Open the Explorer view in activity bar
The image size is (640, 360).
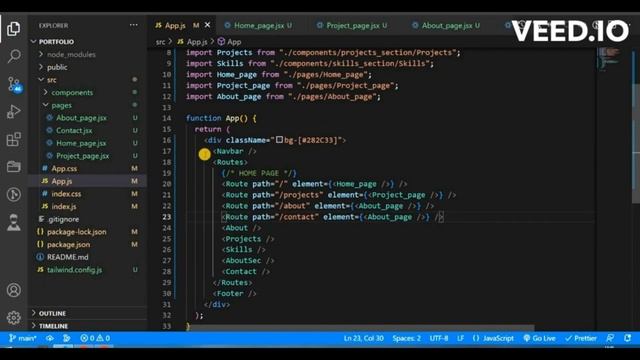tap(13, 29)
